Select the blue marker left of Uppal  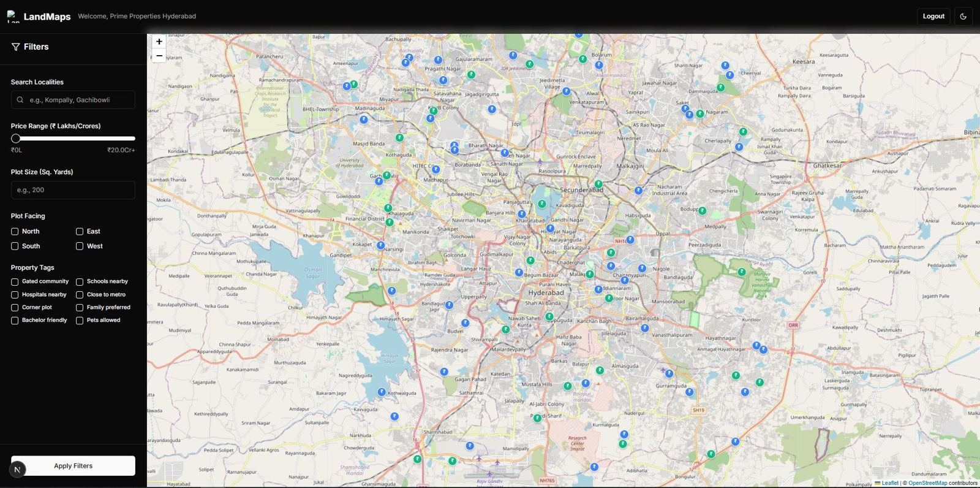(x=630, y=240)
